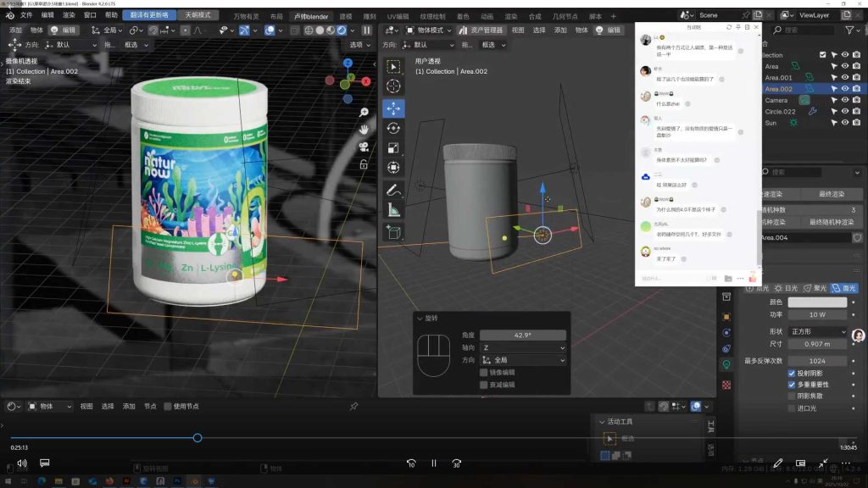Open the 形状 正方形 shape dropdown
868x488 pixels.
[x=817, y=331]
